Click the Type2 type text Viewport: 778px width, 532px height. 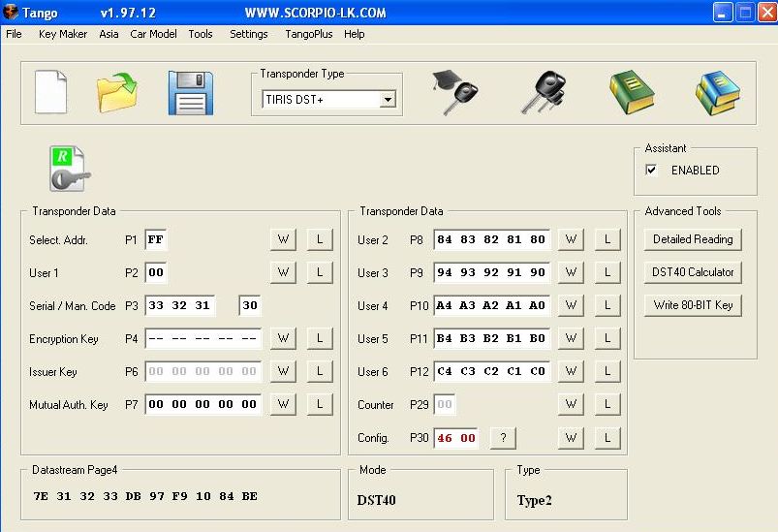point(535,500)
